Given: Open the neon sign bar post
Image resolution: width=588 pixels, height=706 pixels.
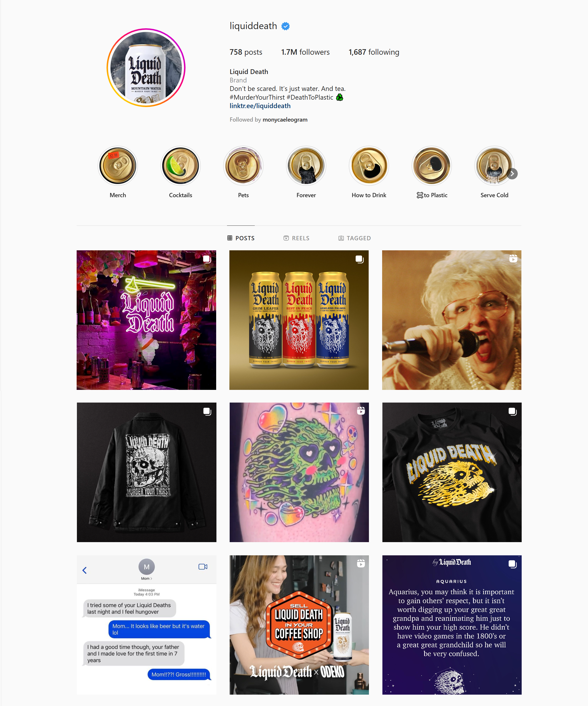Looking at the screenshot, I should tap(146, 320).
